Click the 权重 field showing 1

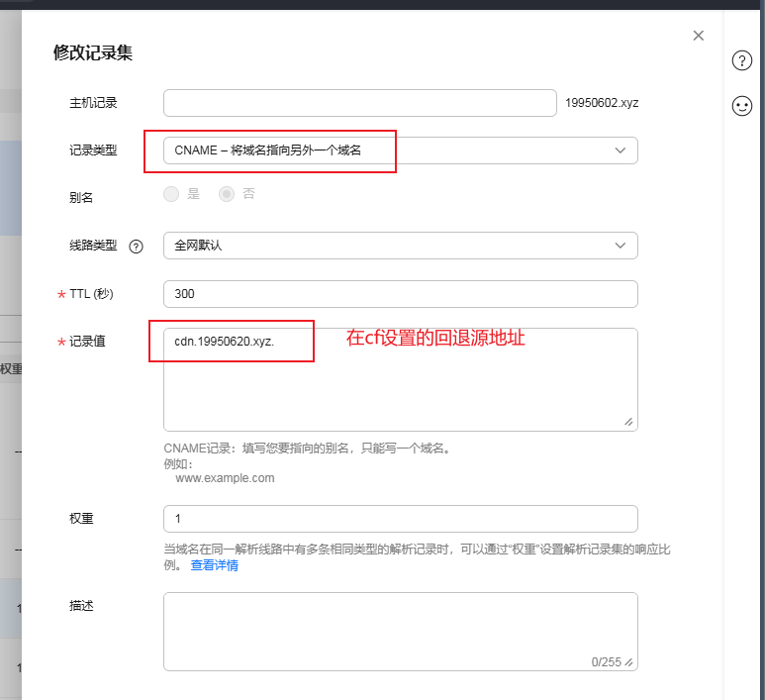(400, 519)
